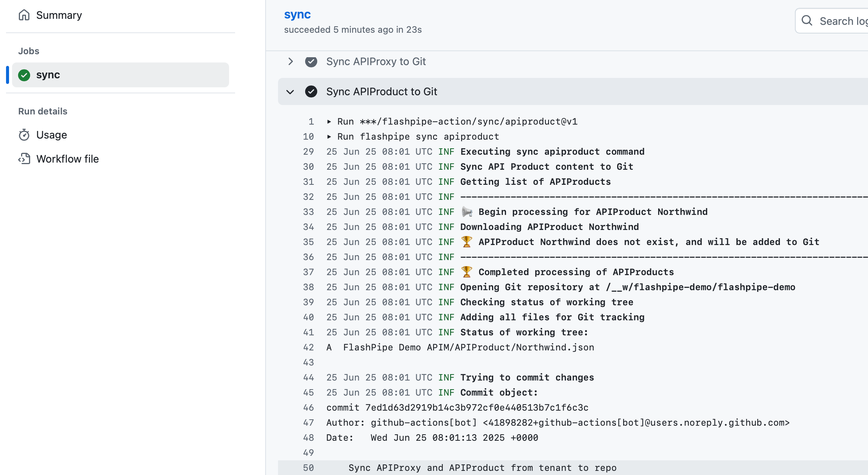Collapse the Sync APIProduct to Git step
The image size is (868, 475).
point(290,92)
